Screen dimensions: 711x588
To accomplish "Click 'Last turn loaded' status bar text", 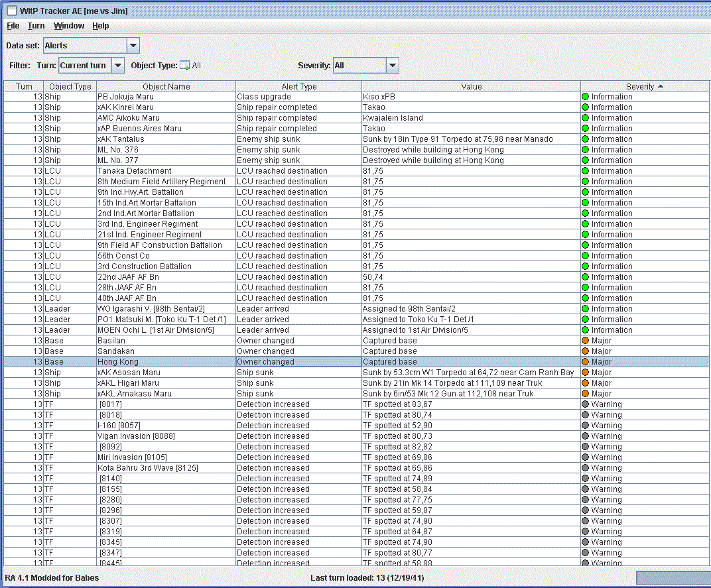I will [367, 577].
